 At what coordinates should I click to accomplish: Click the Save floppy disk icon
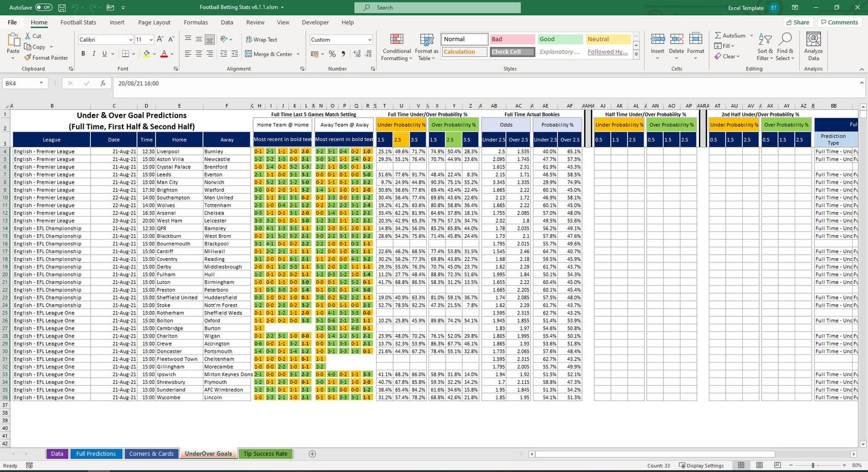point(62,8)
